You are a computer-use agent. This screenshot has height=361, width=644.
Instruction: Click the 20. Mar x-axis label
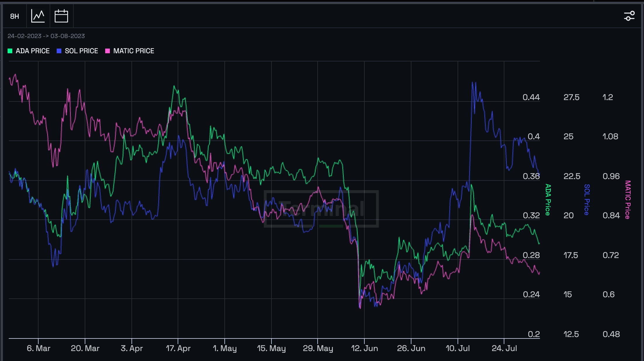pos(85,348)
